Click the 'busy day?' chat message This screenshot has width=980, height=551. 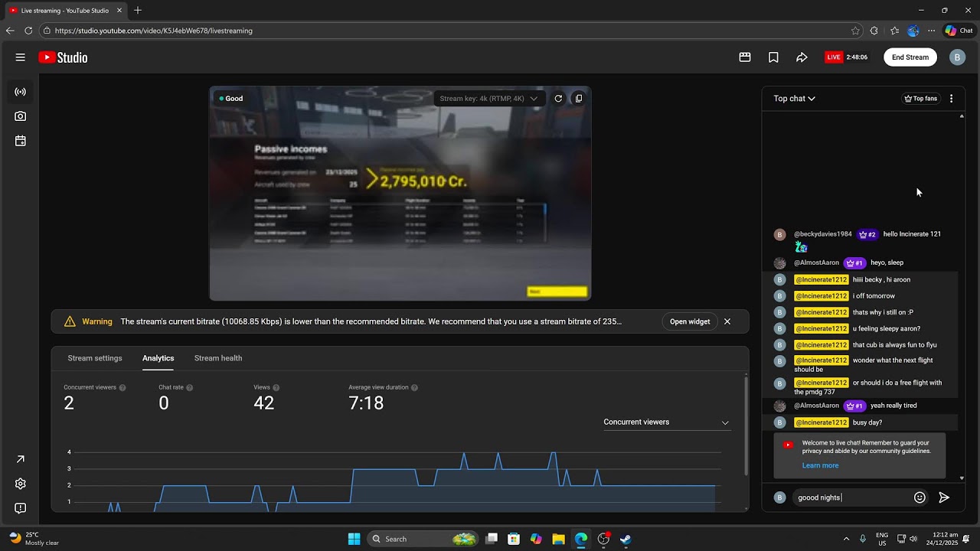pos(867,422)
